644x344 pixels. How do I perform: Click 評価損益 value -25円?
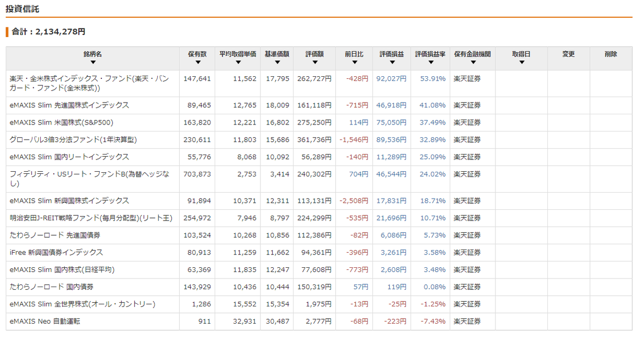coord(397,304)
